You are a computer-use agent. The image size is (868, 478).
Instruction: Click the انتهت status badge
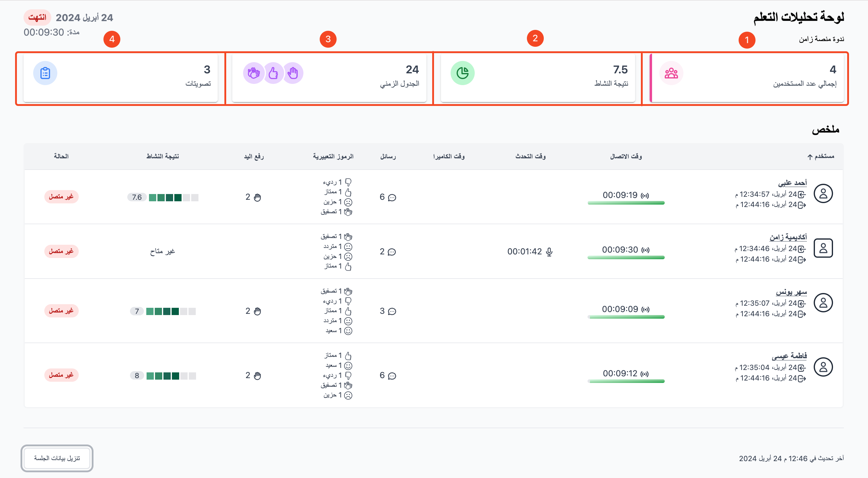tap(37, 18)
